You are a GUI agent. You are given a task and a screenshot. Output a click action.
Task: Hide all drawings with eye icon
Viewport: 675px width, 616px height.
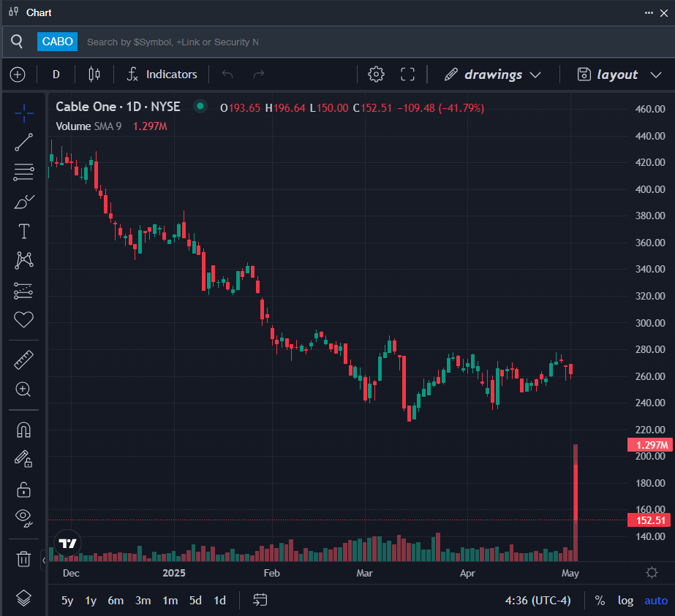(23, 518)
